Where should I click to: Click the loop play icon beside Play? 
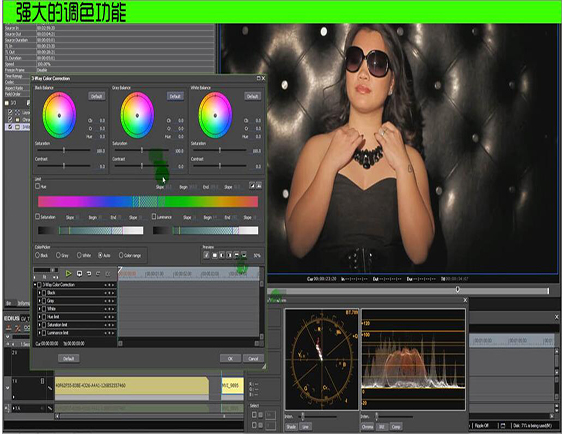pos(79,274)
